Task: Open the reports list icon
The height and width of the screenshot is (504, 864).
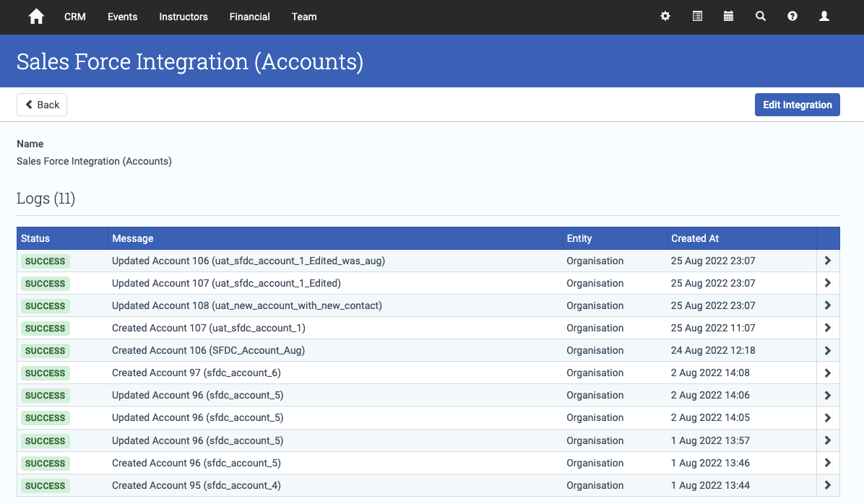Action: coord(697,17)
